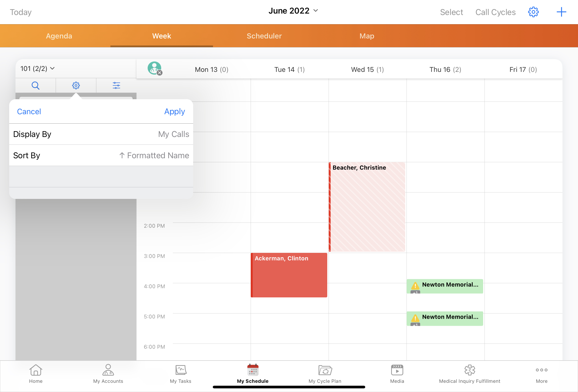The image size is (578, 392).
Task: Switch to the Agenda tab
Action: click(59, 36)
